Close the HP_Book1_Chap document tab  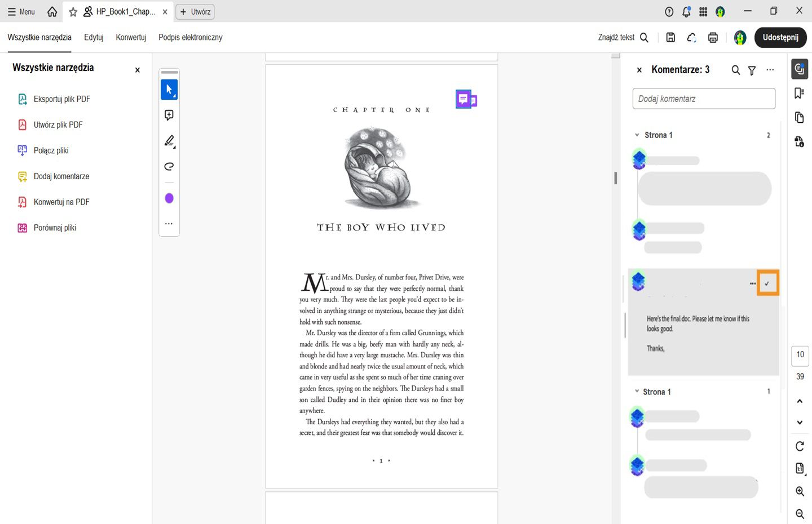pyautogui.click(x=165, y=12)
